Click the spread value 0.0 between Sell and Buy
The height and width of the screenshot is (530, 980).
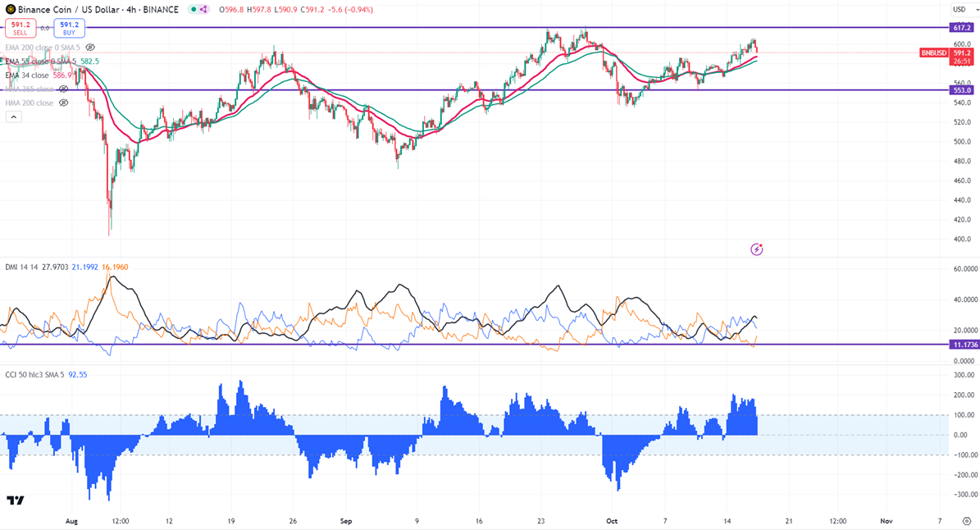coord(45,28)
